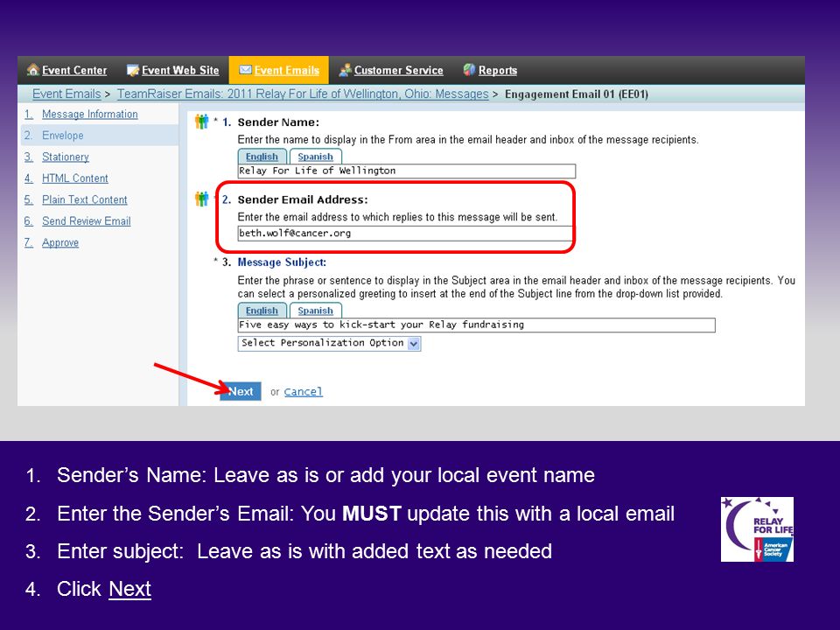Viewport: 840px width, 630px height.
Task: Click the Message Subject text field
Action: pos(476,325)
